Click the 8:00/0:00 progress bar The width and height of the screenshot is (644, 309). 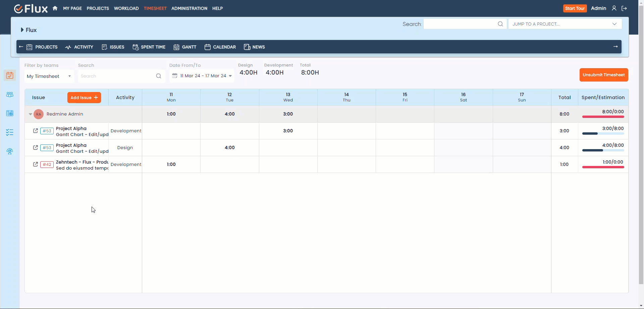pyautogui.click(x=603, y=116)
